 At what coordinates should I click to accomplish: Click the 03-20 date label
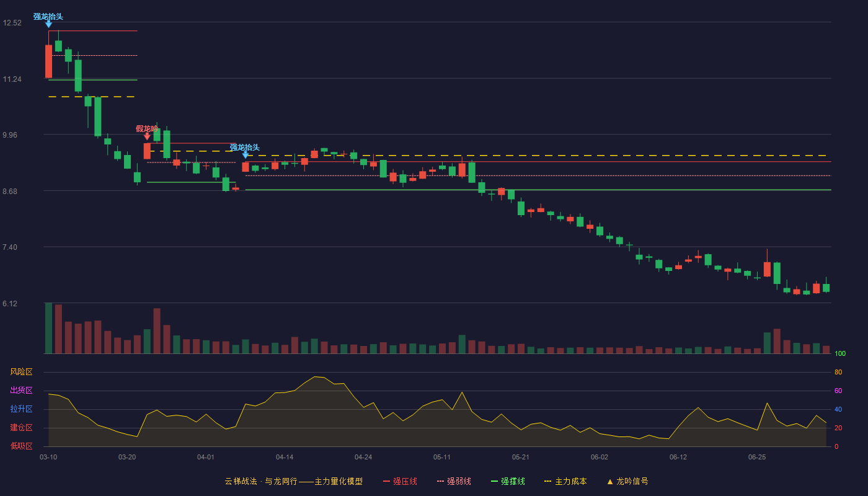click(127, 457)
